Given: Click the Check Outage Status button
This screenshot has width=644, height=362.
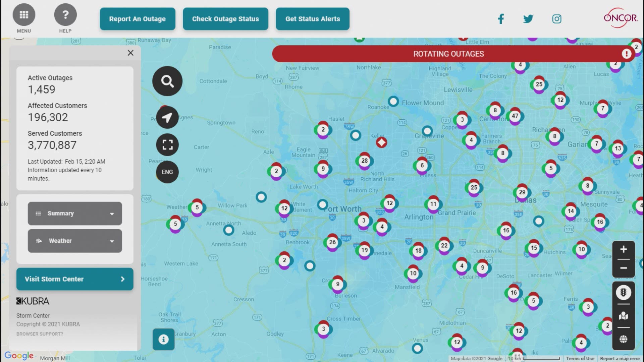Looking at the screenshot, I should pyautogui.click(x=226, y=18).
